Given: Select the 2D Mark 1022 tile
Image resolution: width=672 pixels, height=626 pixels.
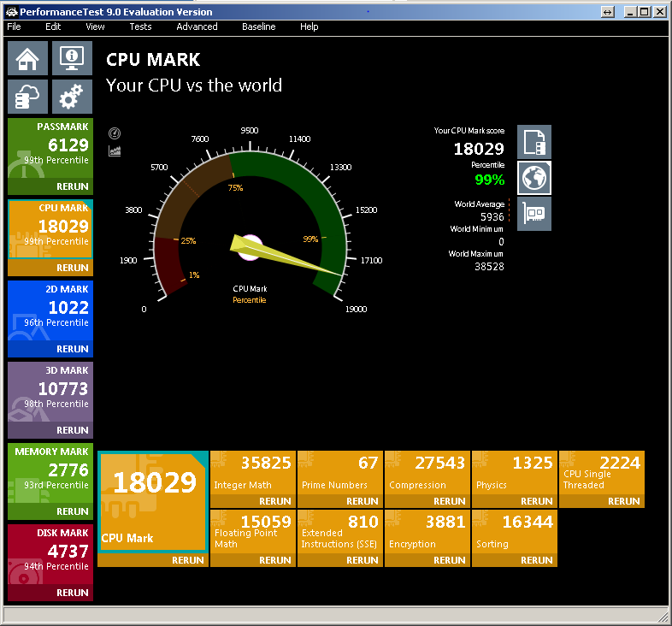Looking at the screenshot, I should tap(50, 310).
